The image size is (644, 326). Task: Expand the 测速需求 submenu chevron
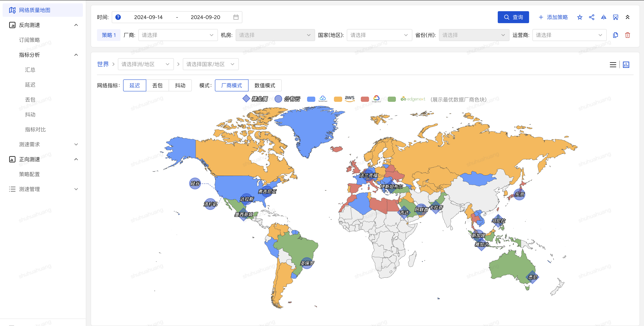(x=76, y=144)
